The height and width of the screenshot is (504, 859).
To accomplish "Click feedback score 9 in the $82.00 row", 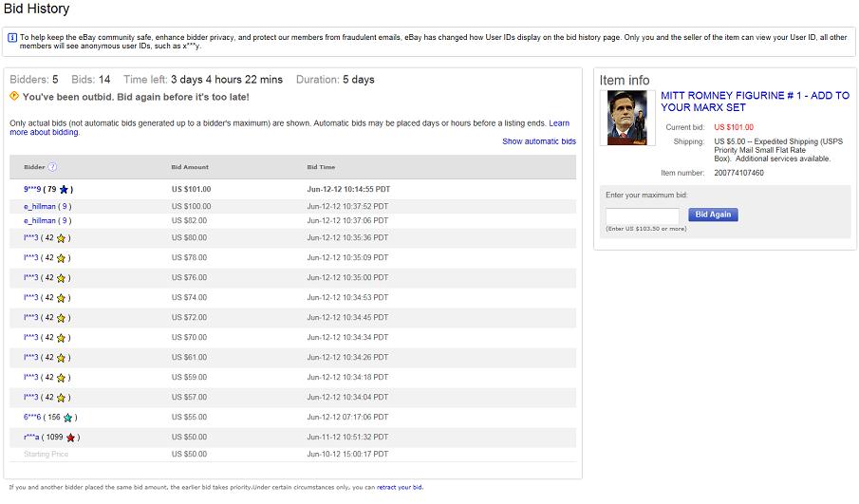I will click(65, 221).
